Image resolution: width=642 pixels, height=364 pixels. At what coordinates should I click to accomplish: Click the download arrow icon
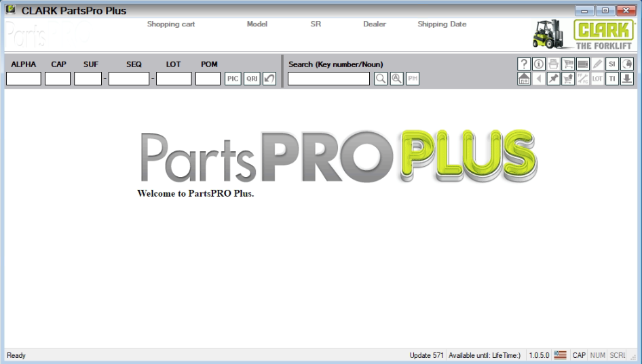(x=627, y=79)
